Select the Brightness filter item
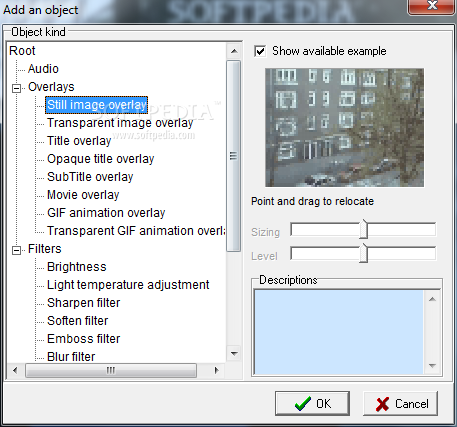Viewport: 457px width, 427px height. 77,267
